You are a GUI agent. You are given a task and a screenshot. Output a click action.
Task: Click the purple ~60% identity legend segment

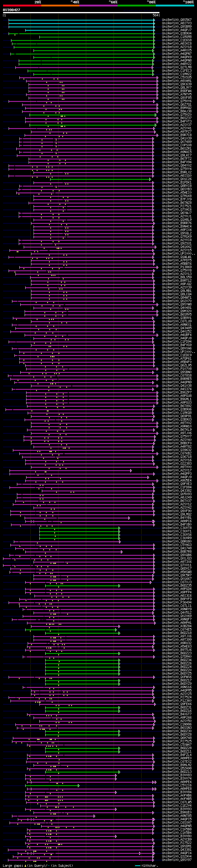pyautogui.click(x=99, y=6)
